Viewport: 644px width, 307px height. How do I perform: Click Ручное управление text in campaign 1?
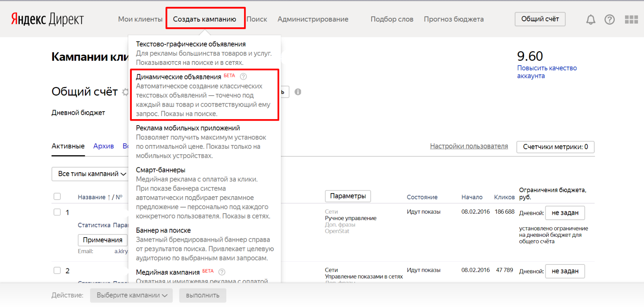pyautogui.click(x=351, y=218)
